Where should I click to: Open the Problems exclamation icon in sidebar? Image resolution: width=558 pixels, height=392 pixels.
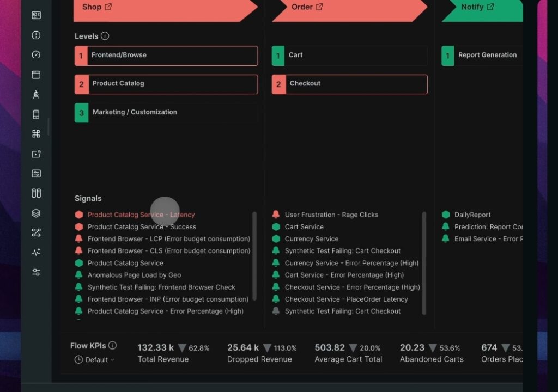(36, 35)
